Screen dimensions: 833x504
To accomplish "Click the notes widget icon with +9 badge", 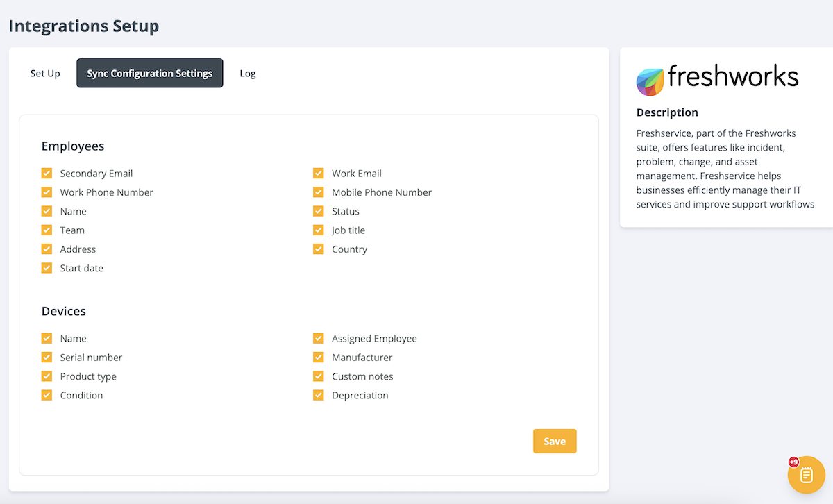I will tap(806, 475).
